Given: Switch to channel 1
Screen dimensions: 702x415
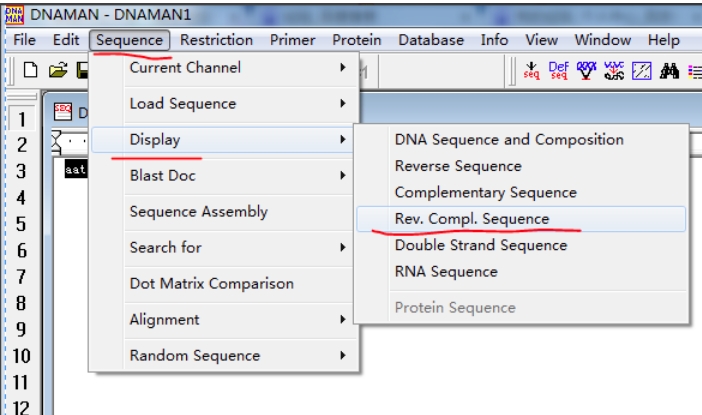Looking at the screenshot, I should pos(21,119).
